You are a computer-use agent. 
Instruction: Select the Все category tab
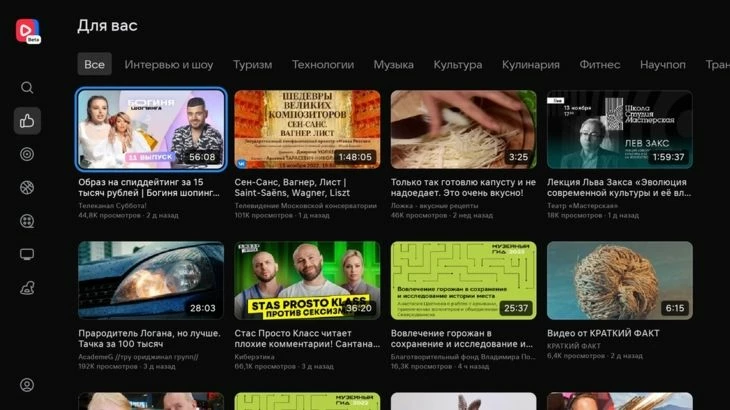click(x=95, y=64)
